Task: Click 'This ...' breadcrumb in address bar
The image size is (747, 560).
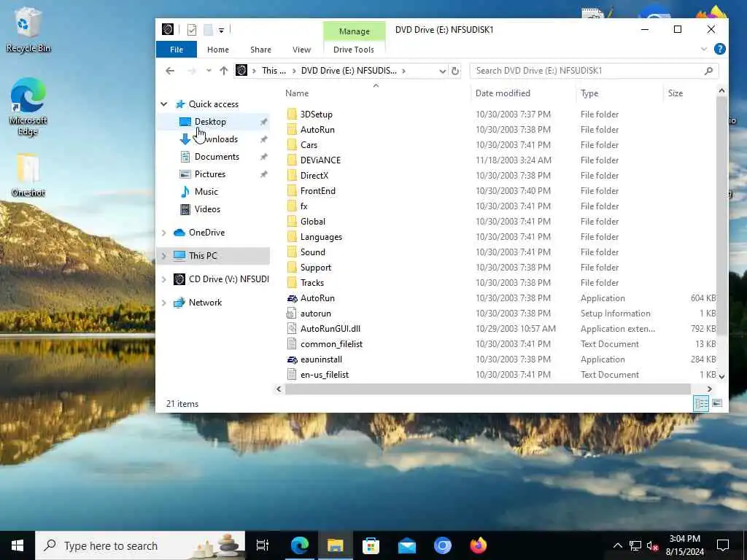Action: coord(274,71)
